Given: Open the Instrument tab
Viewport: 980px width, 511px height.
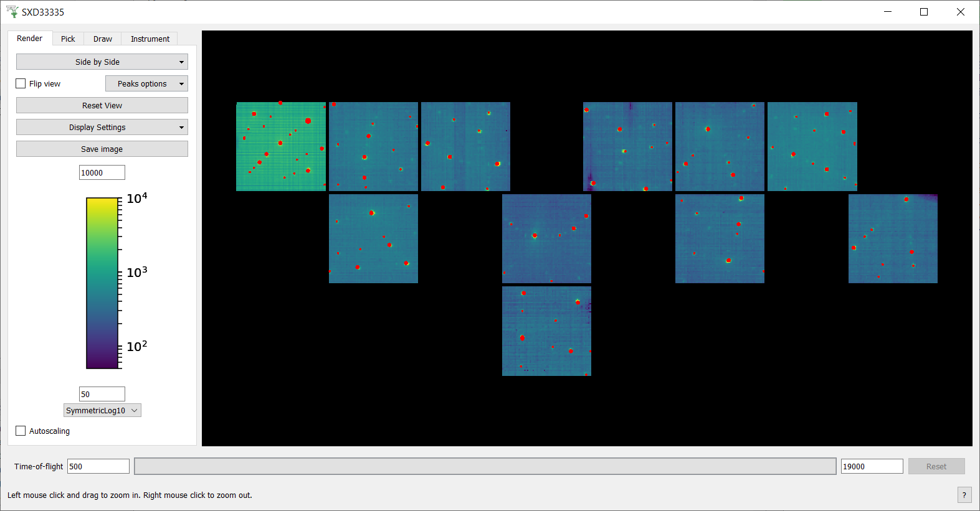Looking at the screenshot, I should coord(150,39).
